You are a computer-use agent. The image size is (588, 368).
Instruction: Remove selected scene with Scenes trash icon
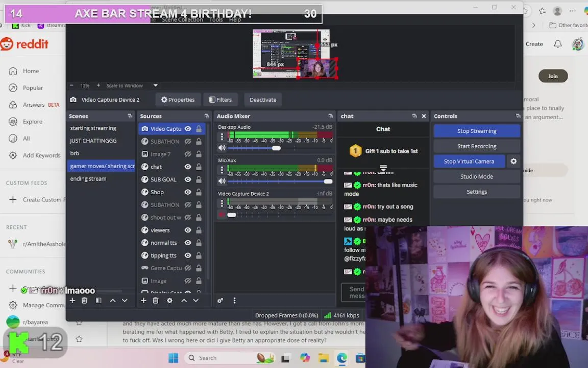coord(84,301)
